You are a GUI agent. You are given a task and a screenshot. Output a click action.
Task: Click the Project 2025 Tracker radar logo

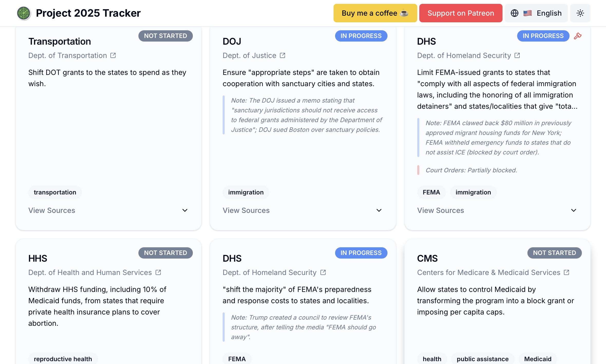click(24, 13)
